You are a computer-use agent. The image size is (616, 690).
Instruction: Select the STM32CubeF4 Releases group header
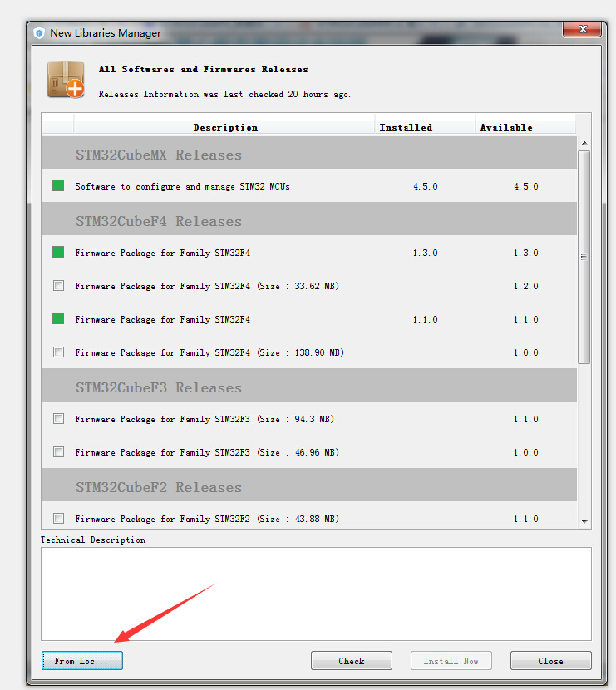tap(309, 219)
